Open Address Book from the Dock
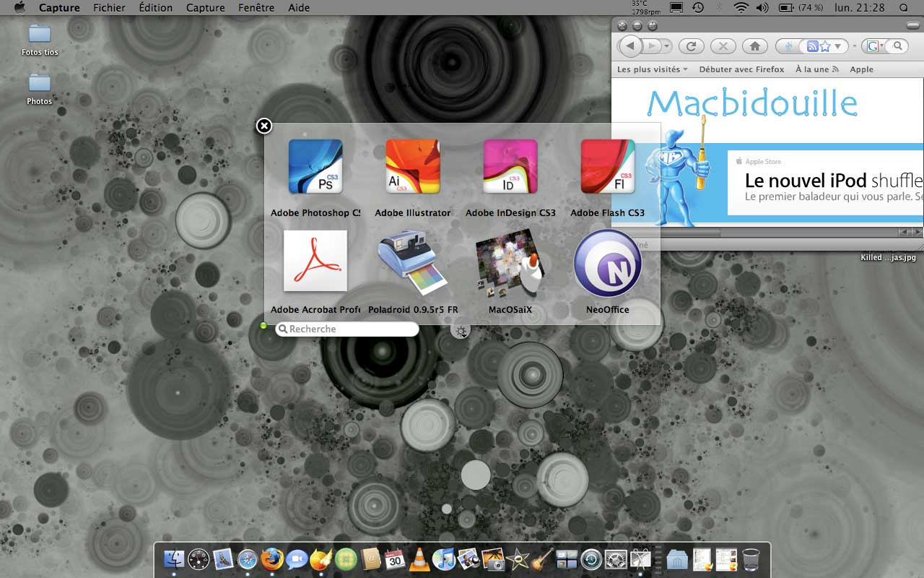Viewport: 924px width, 578px height. point(370,559)
